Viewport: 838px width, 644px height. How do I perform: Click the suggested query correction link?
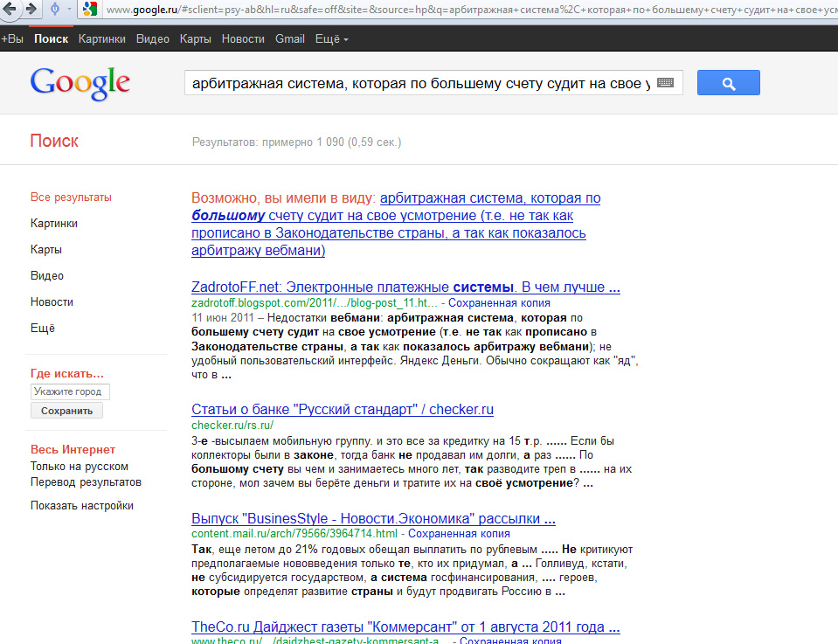point(396,224)
